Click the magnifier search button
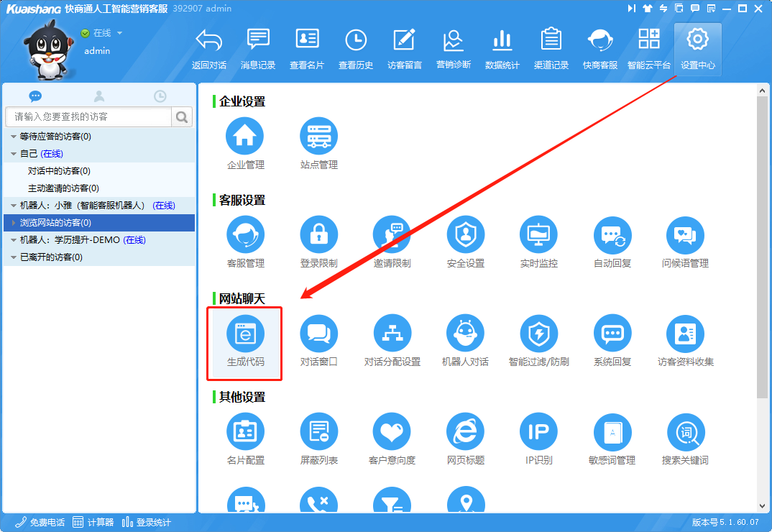The image size is (772, 532). point(182,116)
